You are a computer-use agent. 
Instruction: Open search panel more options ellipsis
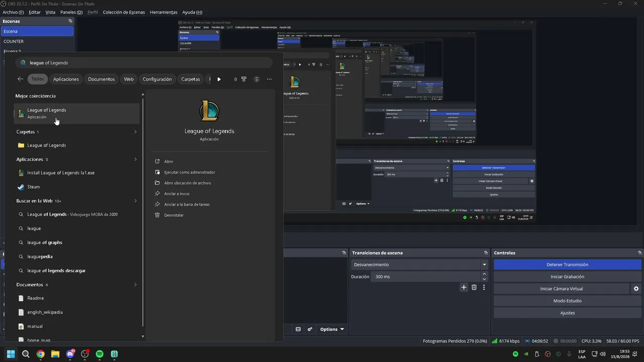(269, 79)
